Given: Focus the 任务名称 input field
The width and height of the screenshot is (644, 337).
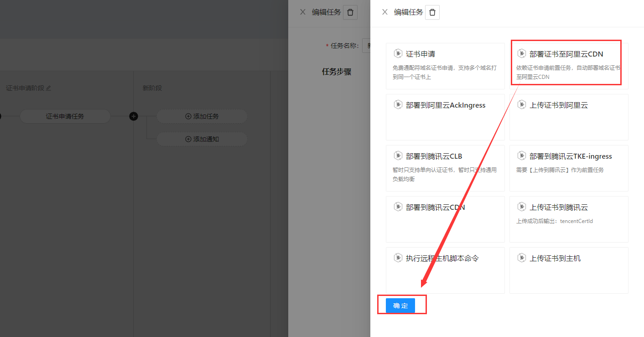Looking at the screenshot, I should pyautogui.click(x=366, y=46).
